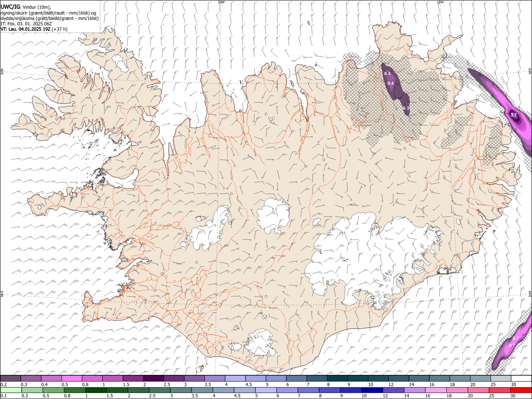This screenshot has height=399, width=532.
Task: Pick the dark teal snow swatch between 8 and 9
Action: [x=337, y=379]
